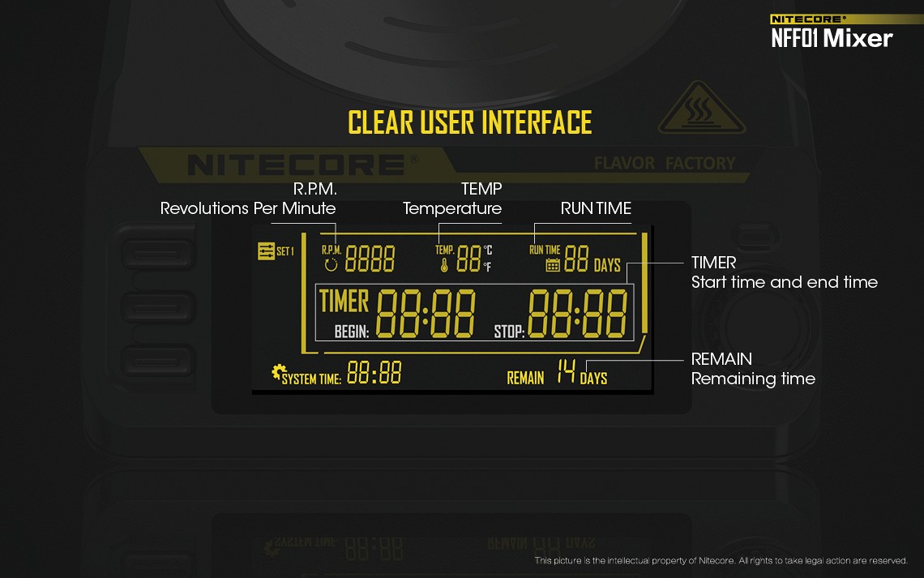Screen dimensions: 924x578
Task: Click the yellow REMAIN label on the display
Action: click(526, 378)
